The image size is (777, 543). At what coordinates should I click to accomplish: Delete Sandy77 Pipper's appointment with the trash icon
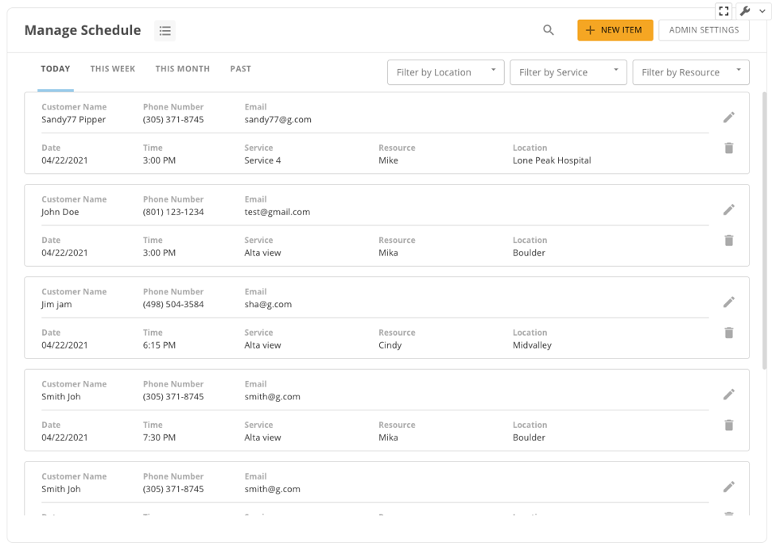728,148
